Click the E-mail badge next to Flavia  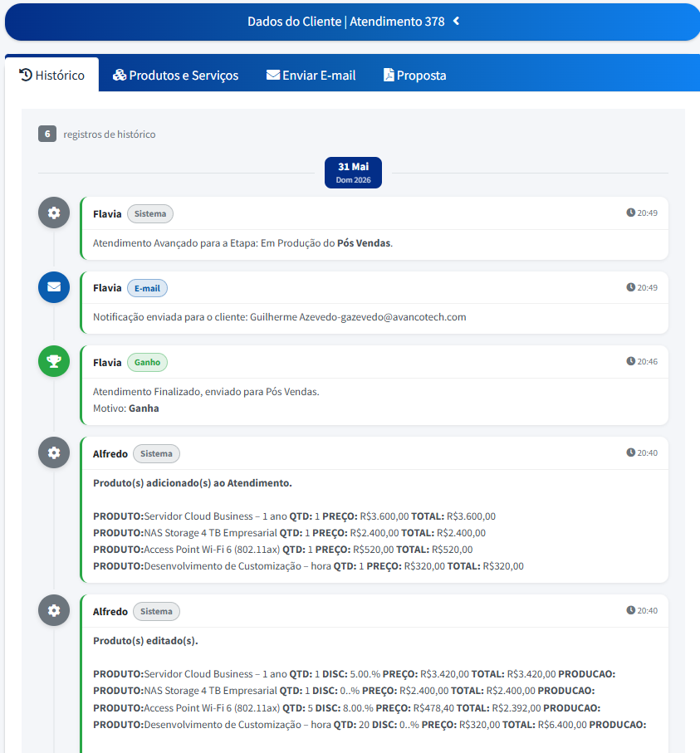coord(147,288)
